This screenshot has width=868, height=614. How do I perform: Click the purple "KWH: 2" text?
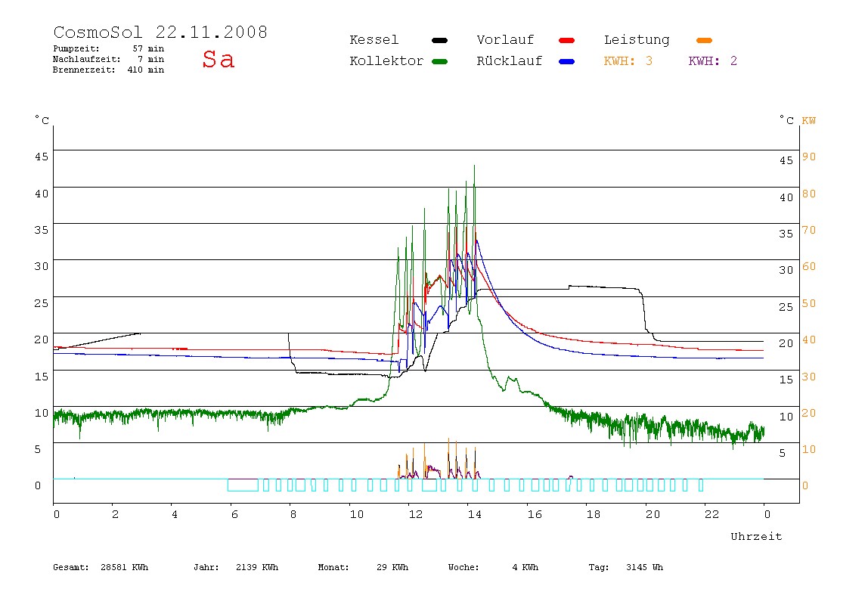[x=713, y=61]
